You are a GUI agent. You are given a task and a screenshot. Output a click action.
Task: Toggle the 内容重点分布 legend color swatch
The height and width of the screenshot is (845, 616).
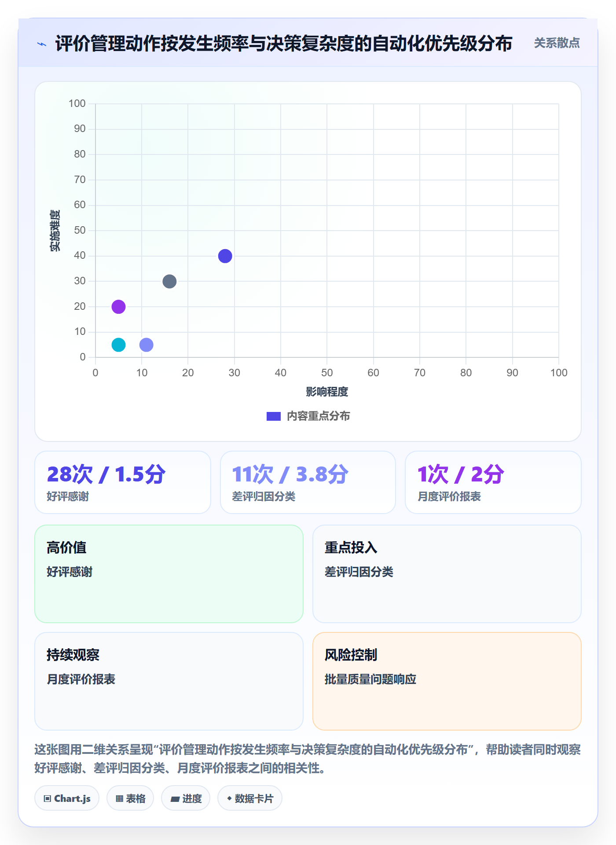point(274,416)
